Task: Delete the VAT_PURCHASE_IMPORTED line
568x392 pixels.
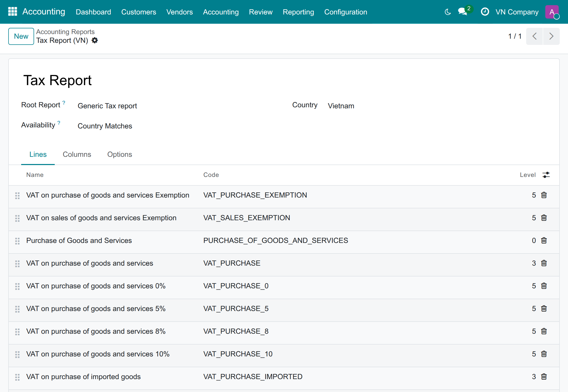Action: [x=544, y=377]
